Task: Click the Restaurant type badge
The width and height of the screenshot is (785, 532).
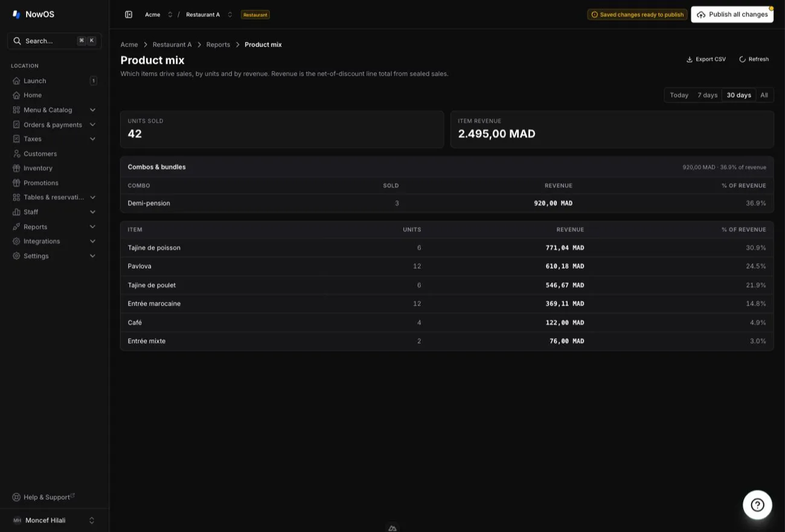Action: tap(255, 14)
